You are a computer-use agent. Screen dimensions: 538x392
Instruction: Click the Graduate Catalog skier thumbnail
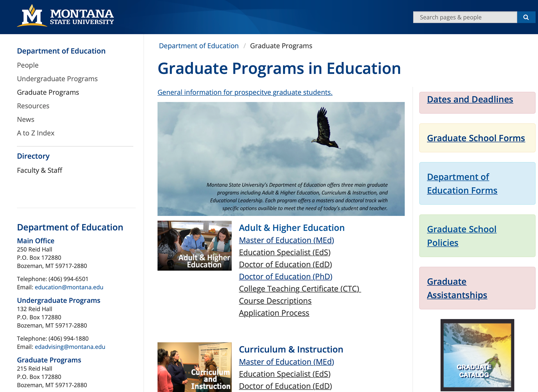point(477,355)
